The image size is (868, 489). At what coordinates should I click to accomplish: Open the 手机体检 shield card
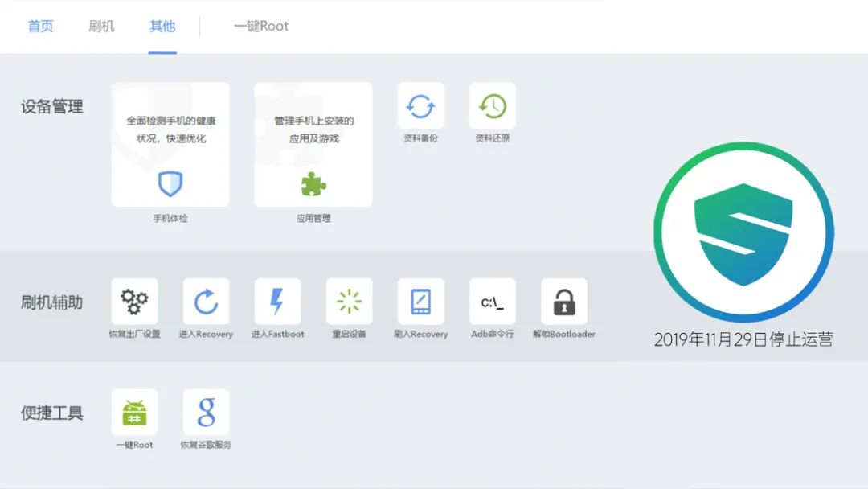170,145
